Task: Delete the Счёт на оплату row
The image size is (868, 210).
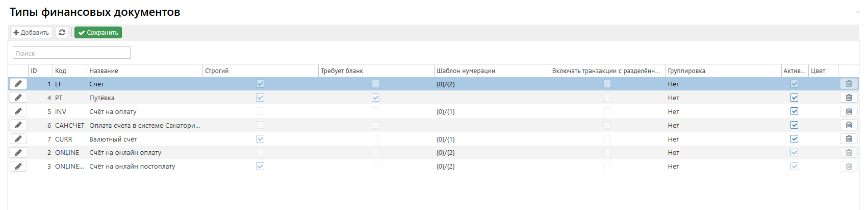Action: 849,111
